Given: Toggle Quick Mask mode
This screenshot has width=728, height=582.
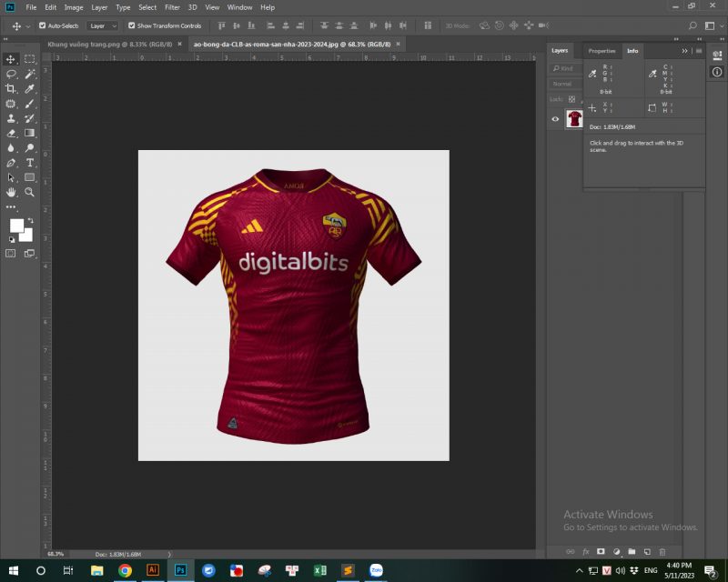Looking at the screenshot, I should pyautogui.click(x=10, y=254).
